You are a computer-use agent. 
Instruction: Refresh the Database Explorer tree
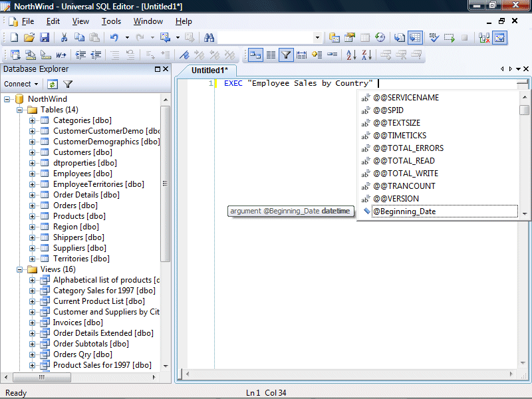pos(53,84)
